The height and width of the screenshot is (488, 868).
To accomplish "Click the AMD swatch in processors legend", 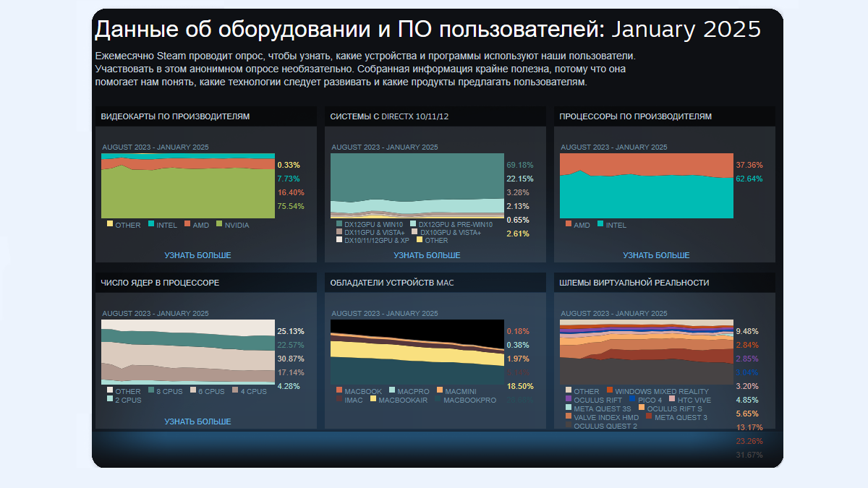I will coord(568,225).
